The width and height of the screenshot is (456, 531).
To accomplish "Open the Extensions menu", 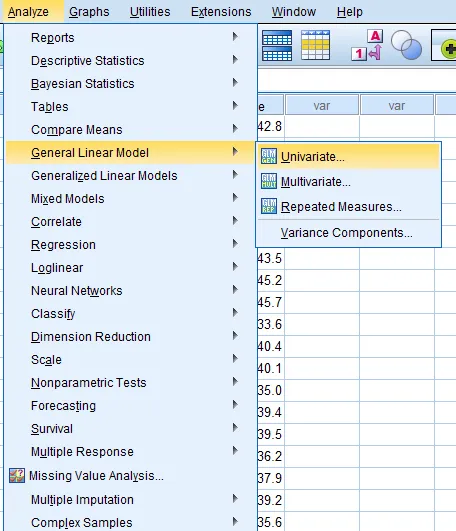I will 221,12.
